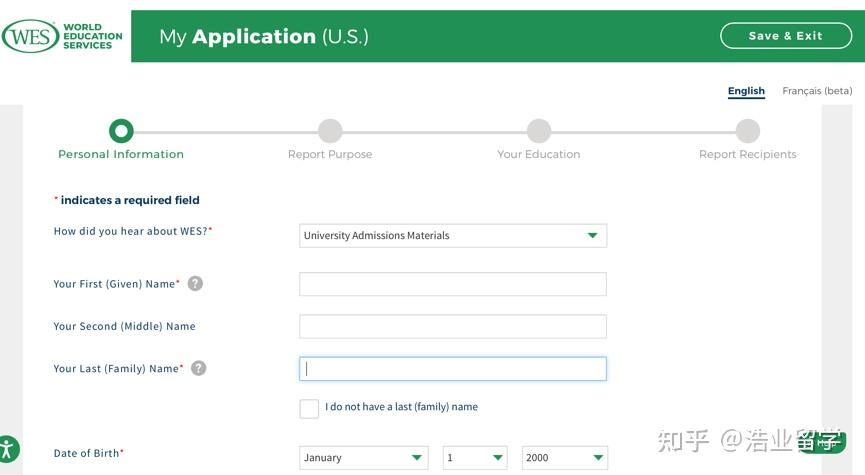Click the Report Recipients step circle
Screen dimensions: 865x475
point(748,131)
